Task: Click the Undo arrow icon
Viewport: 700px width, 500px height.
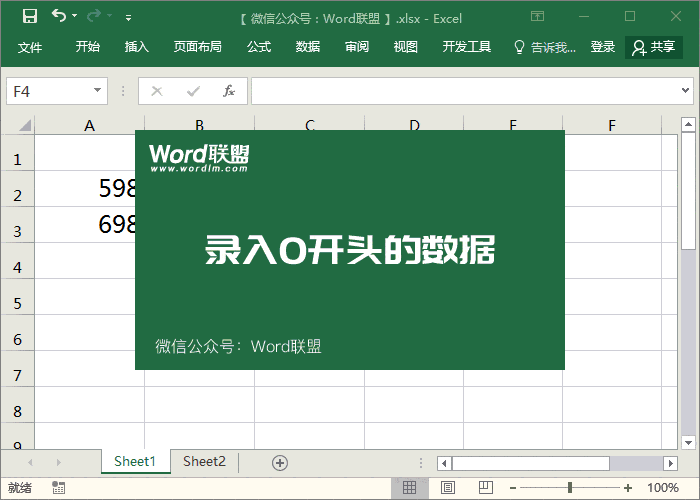Action: 58,16
